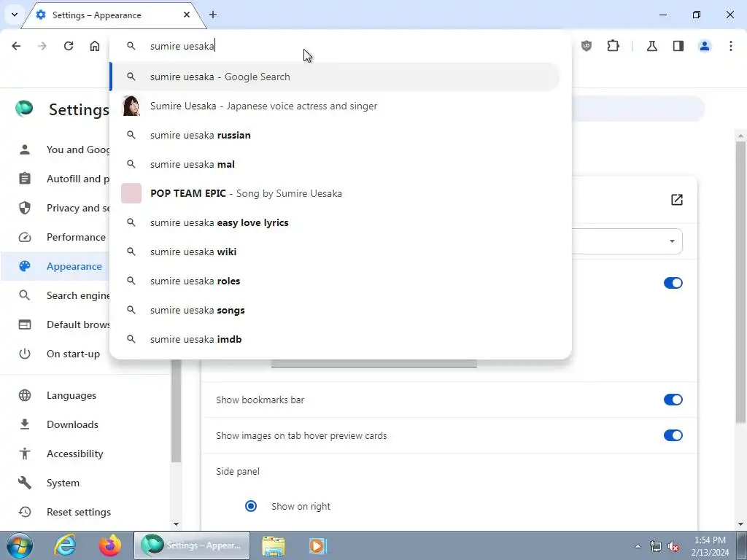Click the main page vertical scrollbar thumb
747x560 pixels.
(740, 281)
